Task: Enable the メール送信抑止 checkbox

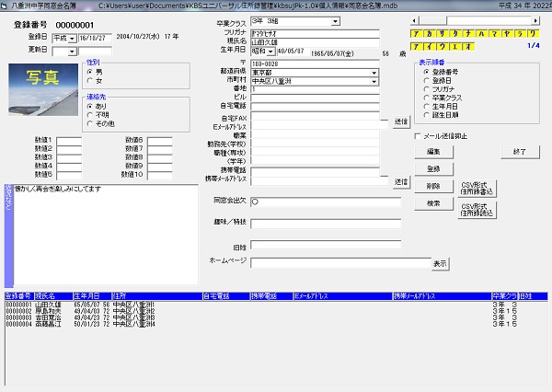Action: coord(418,137)
